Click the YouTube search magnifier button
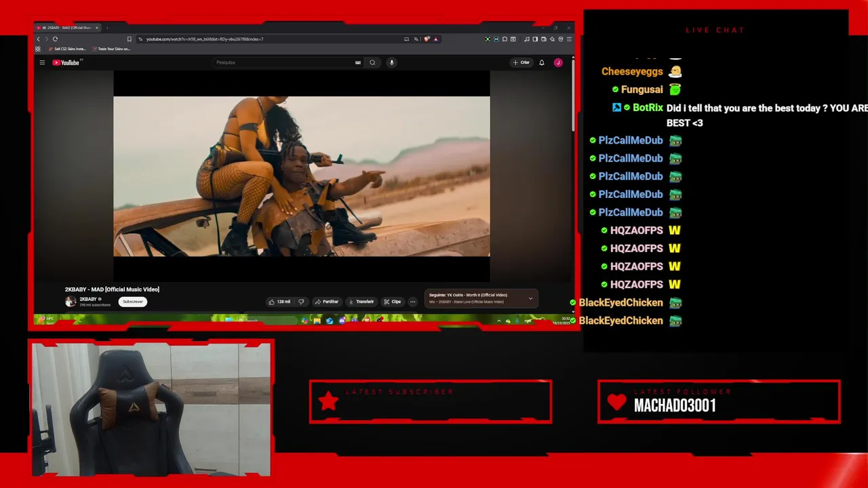Image resolution: width=868 pixels, height=488 pixels. pyautogui.click(x=372, y=62)
